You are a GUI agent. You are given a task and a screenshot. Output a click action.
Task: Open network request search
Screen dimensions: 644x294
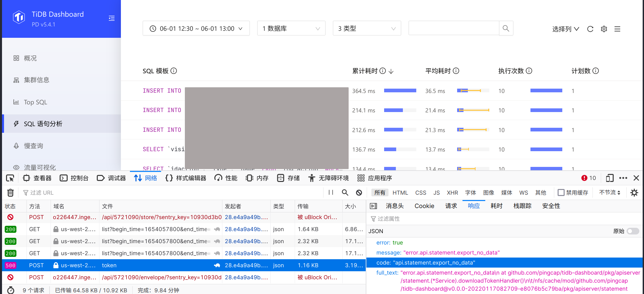(x=345, y=193)
